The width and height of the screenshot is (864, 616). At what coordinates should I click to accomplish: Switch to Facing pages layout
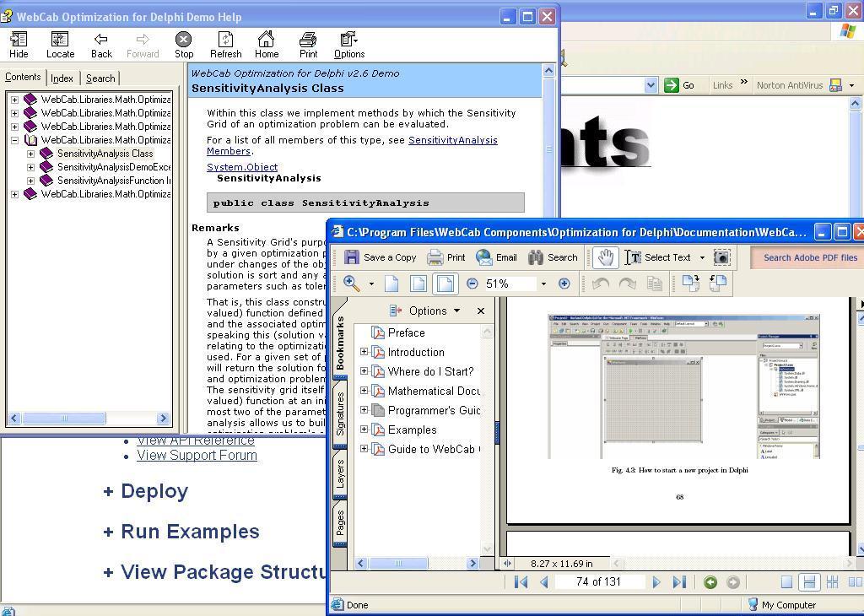click(x=856, y=582)
